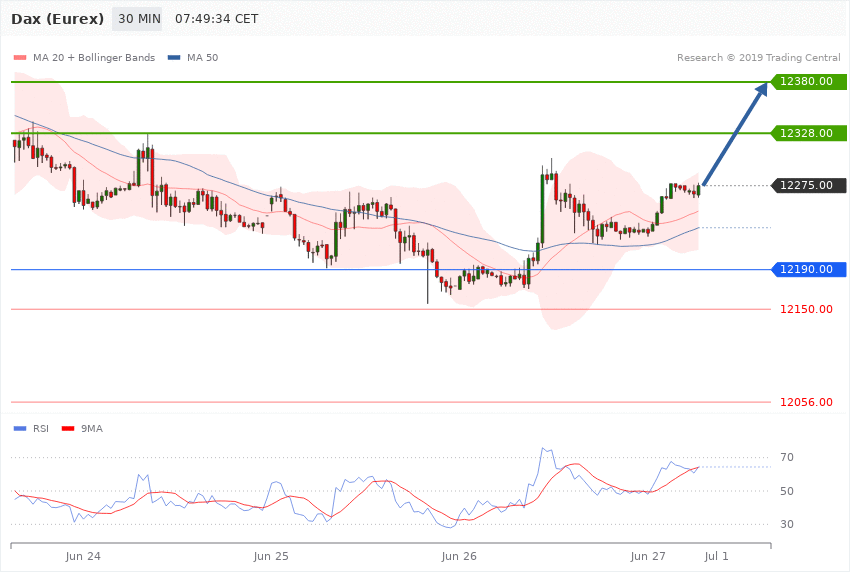Click the MA 50 blue legend swatch
850x576 pixels.
point(173,58)
